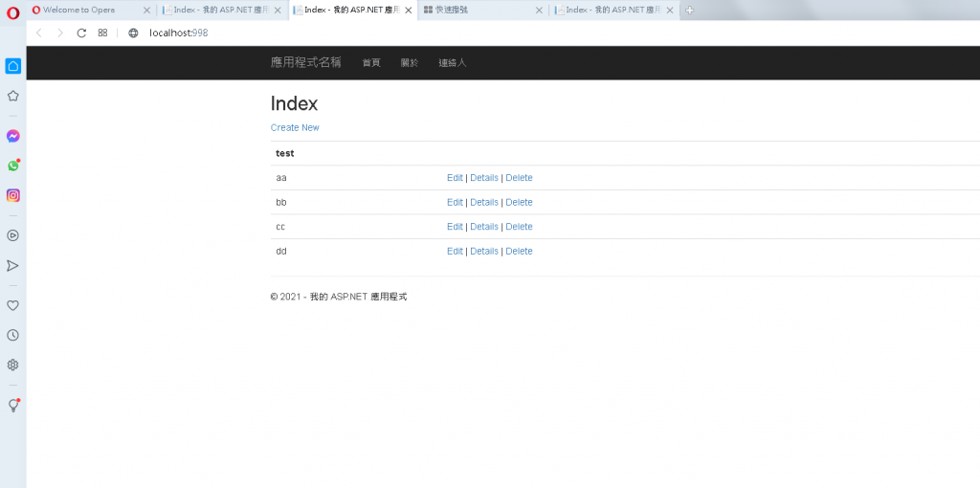Click the lightbulb tips icon in sidebar
This screenshot has width=980, height=488.
pos(13,406)
